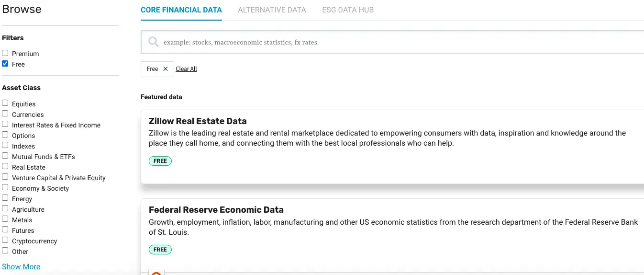Remove the Free filter chip via X

click(166, 69)
